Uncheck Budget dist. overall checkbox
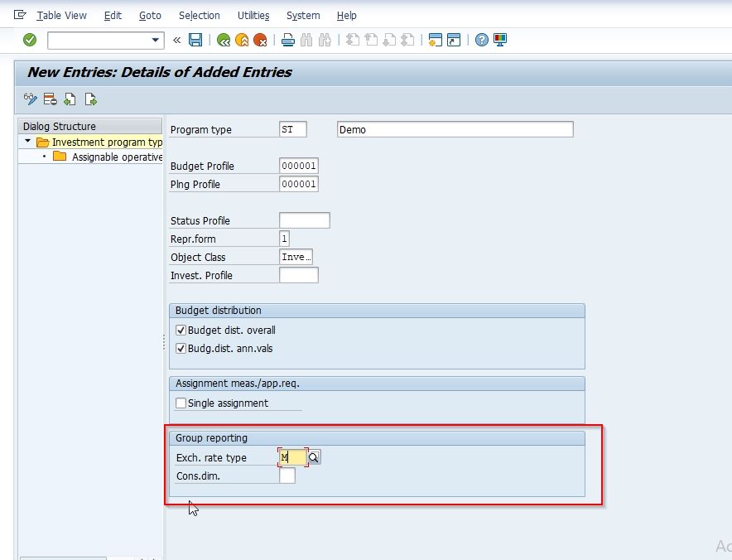Screen dimensions: 732x560 [x=181, y=331]
